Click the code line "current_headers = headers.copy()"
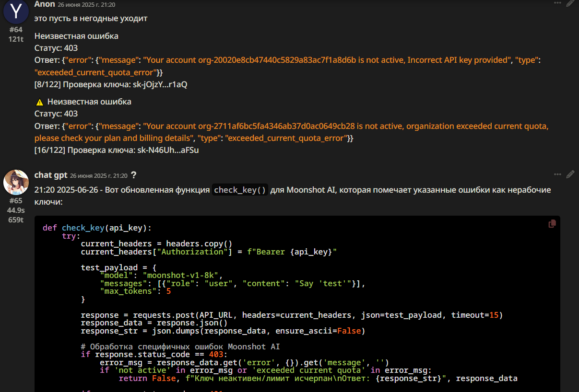Image resolution: width=579 pixels, height=392 pixels. [156, 243]
